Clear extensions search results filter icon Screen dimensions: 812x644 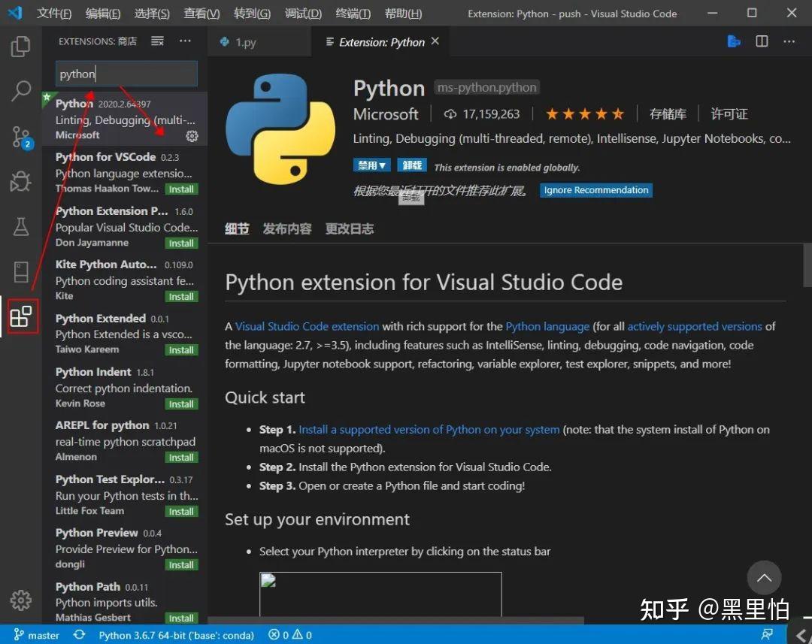coord(157,41)
